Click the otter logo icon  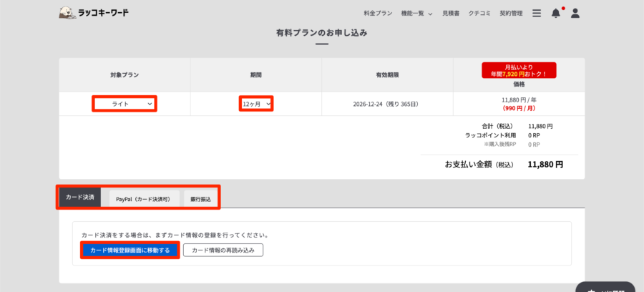pos(67,13)
